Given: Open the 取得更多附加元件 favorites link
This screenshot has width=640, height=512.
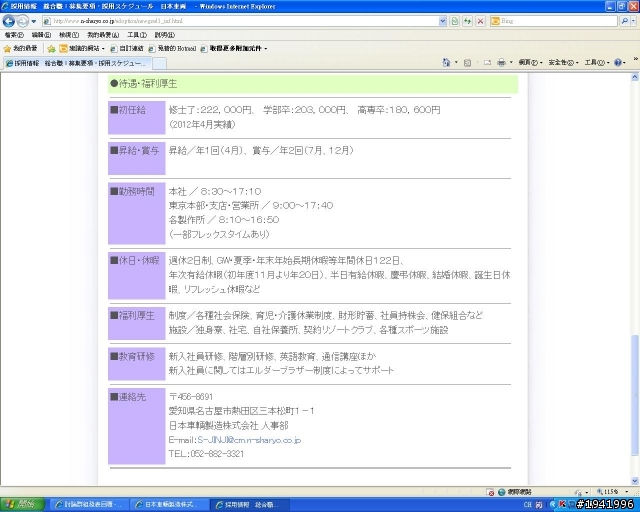Looking at the screenshot, I should pyautogui.click(x=234, y=49).
